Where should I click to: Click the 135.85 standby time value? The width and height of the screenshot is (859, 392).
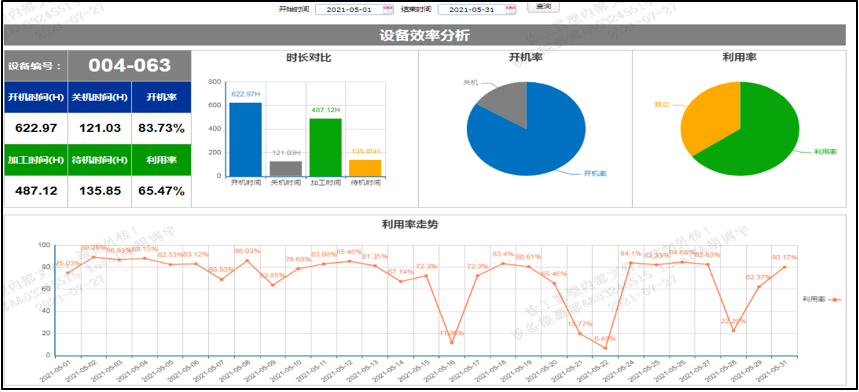100,191
